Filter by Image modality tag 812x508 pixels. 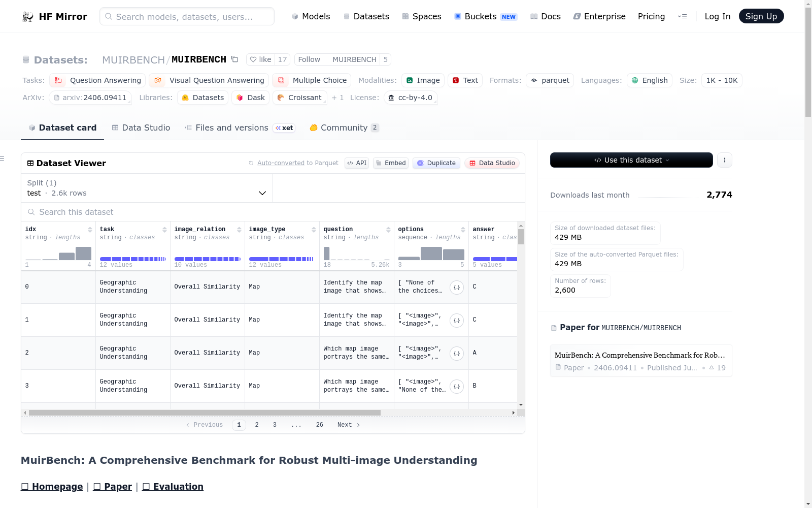[x=423, y=80]
